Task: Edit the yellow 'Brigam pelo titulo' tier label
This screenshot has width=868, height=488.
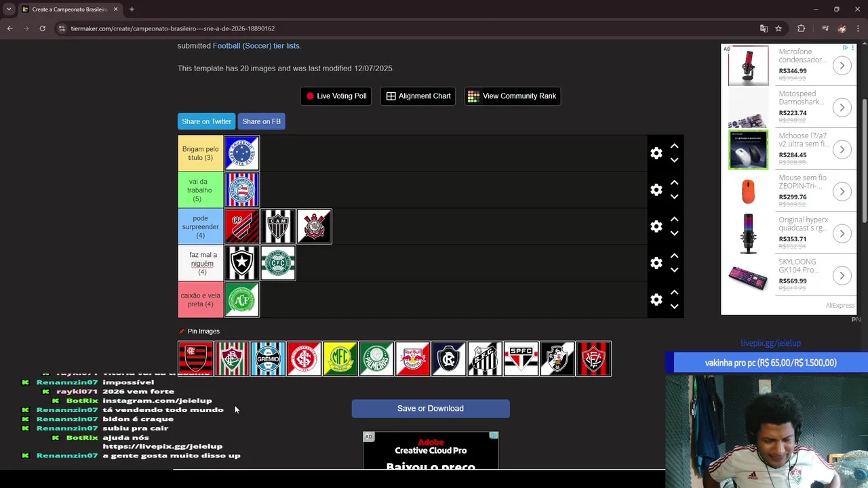Action: (x=200, y=153)
